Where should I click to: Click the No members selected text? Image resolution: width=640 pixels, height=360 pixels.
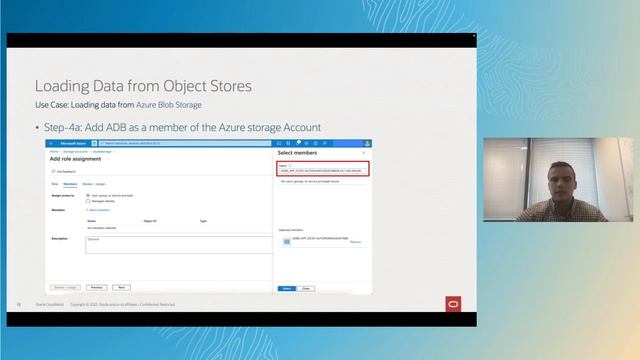pos(102,228)
